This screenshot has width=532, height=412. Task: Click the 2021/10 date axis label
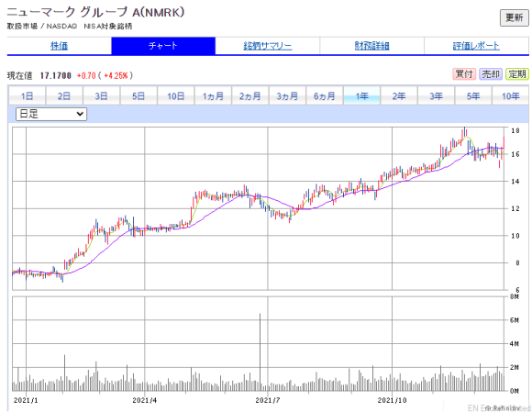393,400
